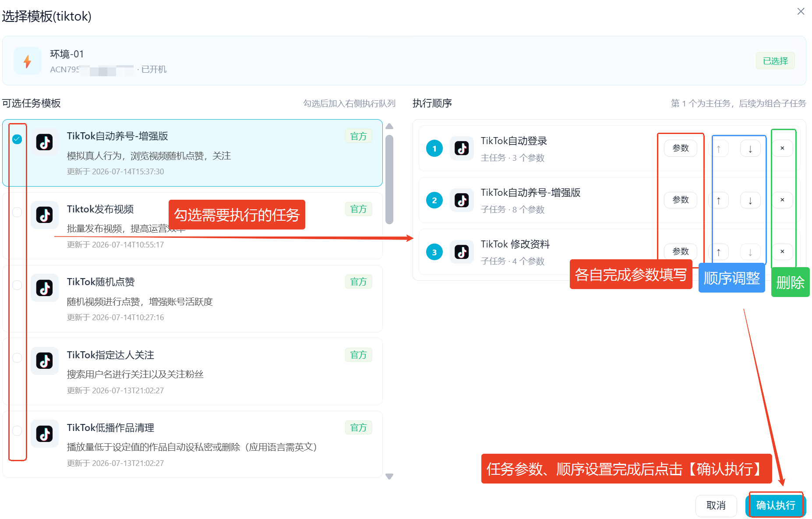Open 参数 settings for TikTok 修改资料

pos(681,251)
